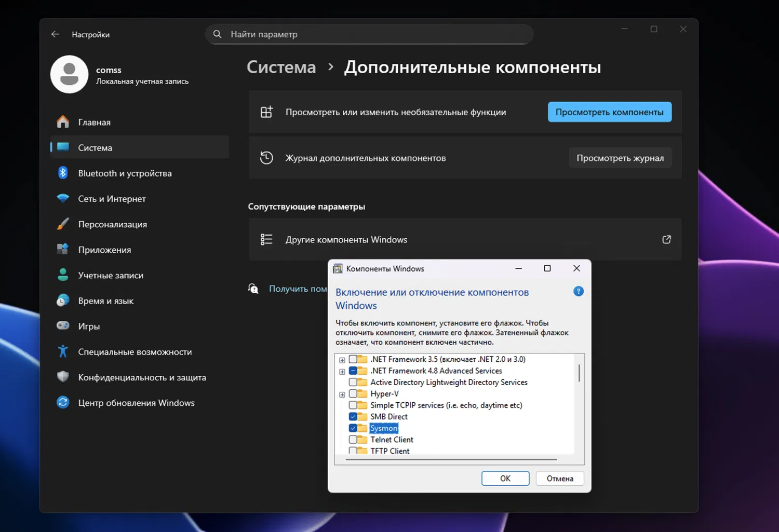The image size is (779, 532).
Task: Click the Специальные возможности accessibility icon
Action: (x=63, y=351)
